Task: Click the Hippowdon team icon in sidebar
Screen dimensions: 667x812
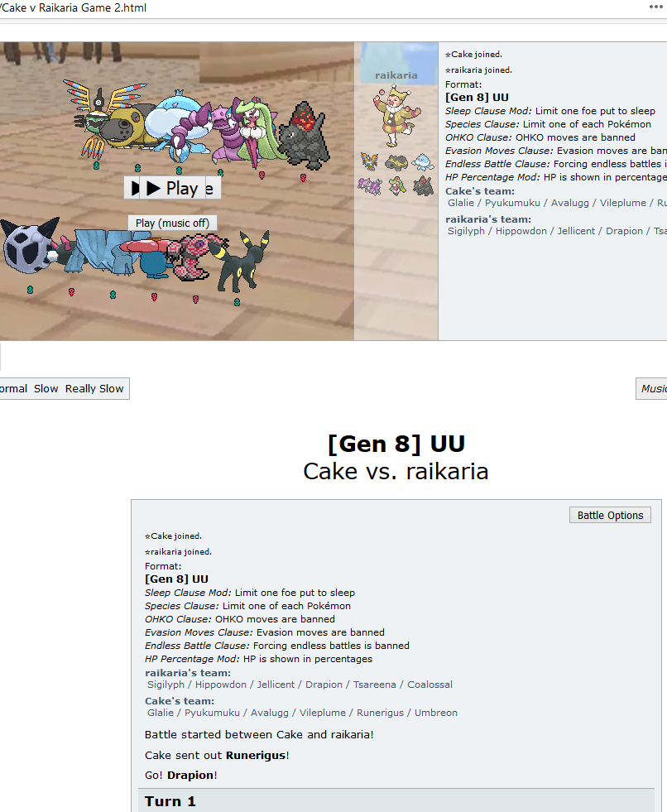Action: (396, 162)
